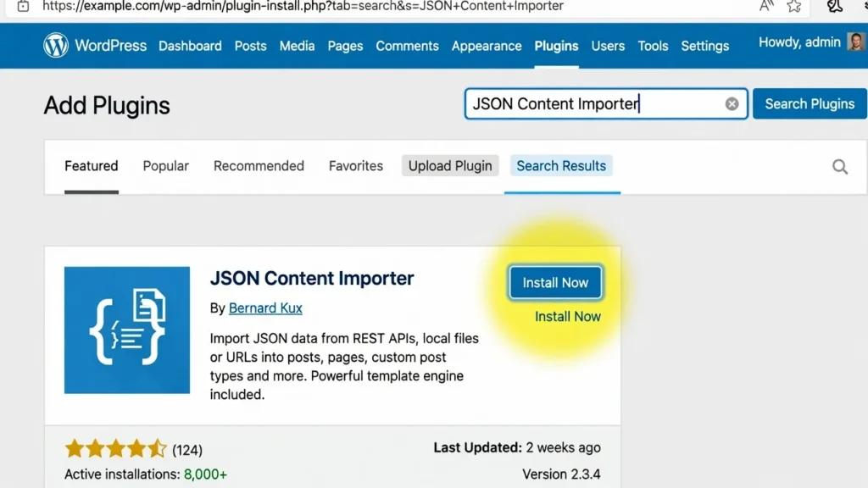This screenshot has width=868, height=488.
Task: Open the Users menu item
Action: 608,46
